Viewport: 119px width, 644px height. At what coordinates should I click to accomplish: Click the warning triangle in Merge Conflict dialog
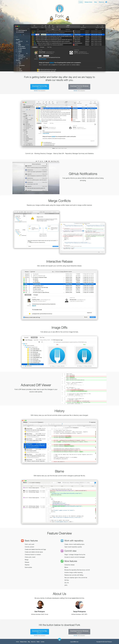click(x=32, y=218)
